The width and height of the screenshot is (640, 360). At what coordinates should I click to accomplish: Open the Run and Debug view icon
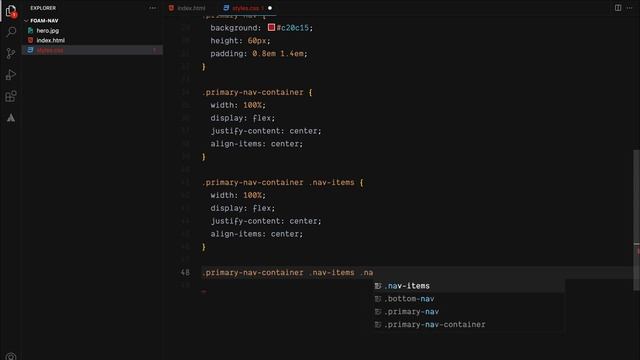coord(11,75)
